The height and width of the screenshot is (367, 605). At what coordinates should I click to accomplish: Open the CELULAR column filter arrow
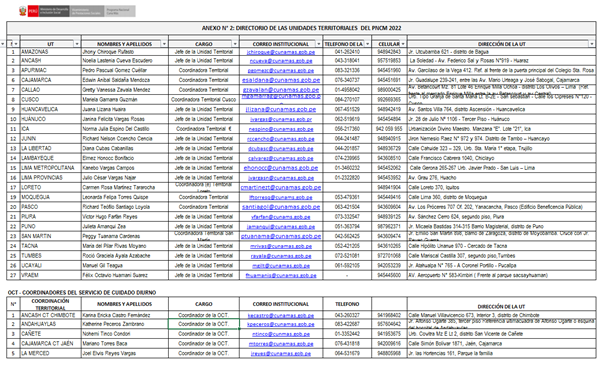coord(403,44)
